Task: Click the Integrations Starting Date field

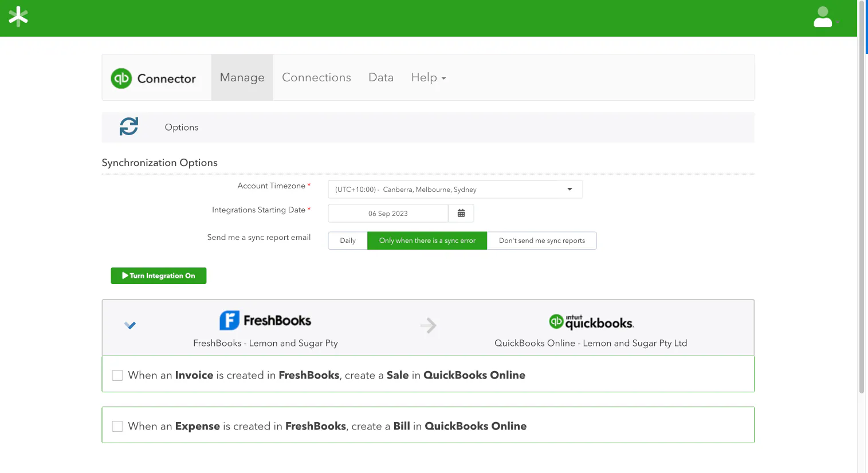Action: tap(388, 213)
